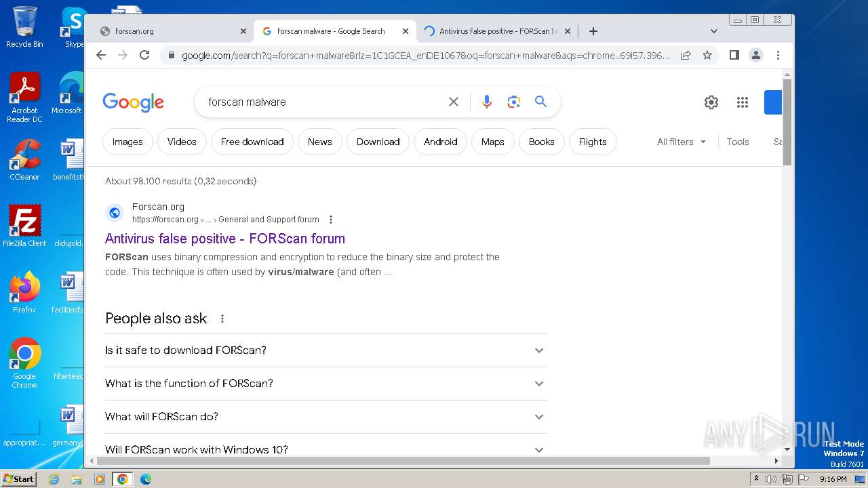Open volume control in system tray
This screenshot has width=868, height=488.
click(x=771, y=479)
